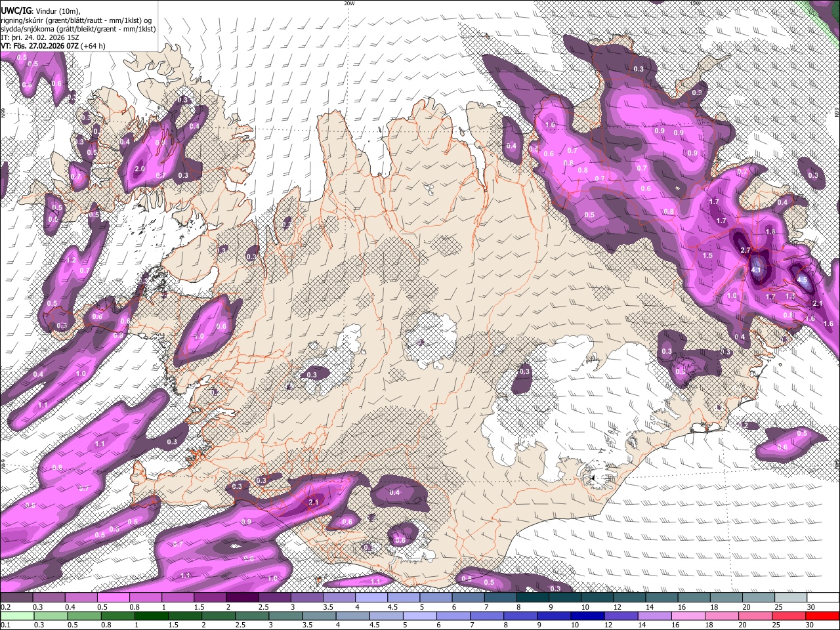
Task: Click the red swatch between 25 and 30, bottom row
Action: pyautogui.click(x=791, y=616)
